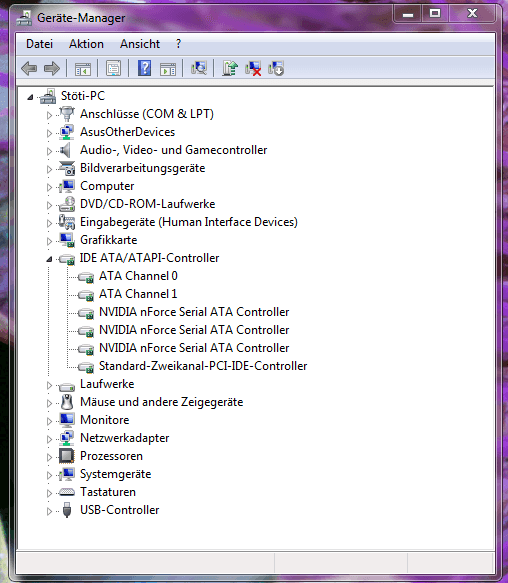Image resolution: width=508 pixels, height=583 pixels.
Task: Open the Datei menu
Action: (x=39, y=44)
